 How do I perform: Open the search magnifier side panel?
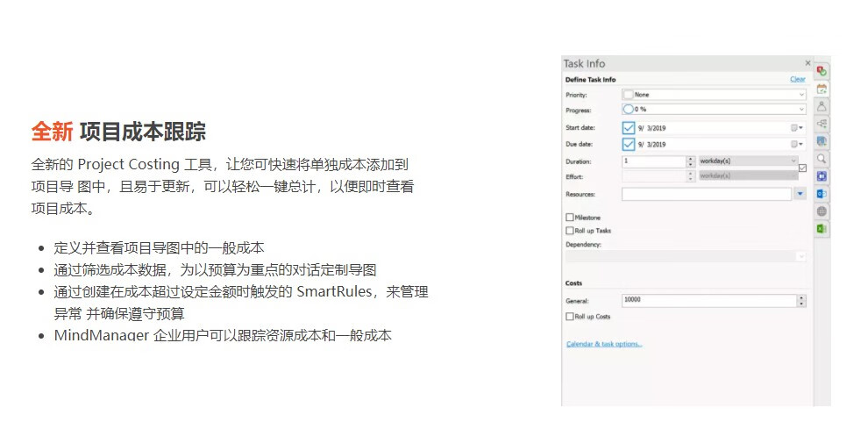[x=822, y=159]
